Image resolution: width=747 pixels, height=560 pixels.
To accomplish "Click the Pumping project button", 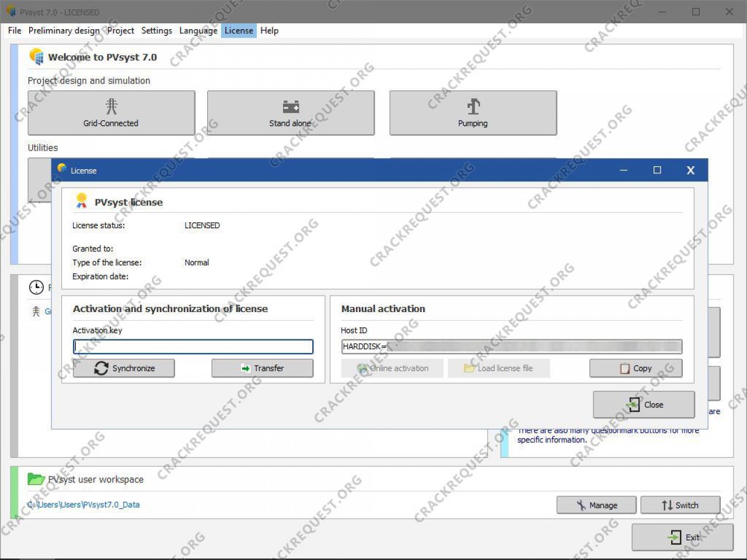I will pyautogui.click(x=473, y=113).
